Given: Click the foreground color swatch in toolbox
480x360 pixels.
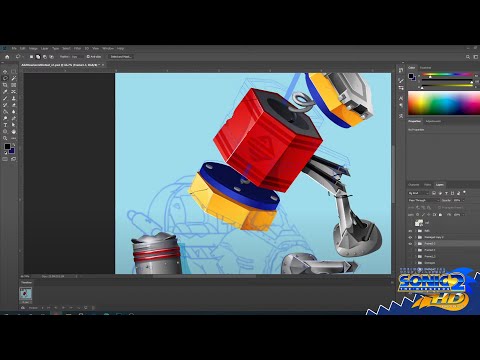Looking at the screenshot, I should point(7,146).
